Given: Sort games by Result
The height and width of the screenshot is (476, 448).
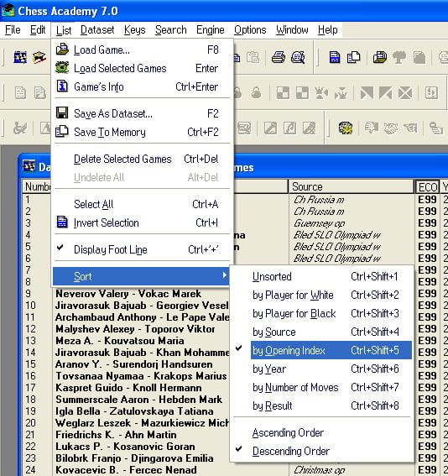Looking at the screenshot, I should 322,405.
